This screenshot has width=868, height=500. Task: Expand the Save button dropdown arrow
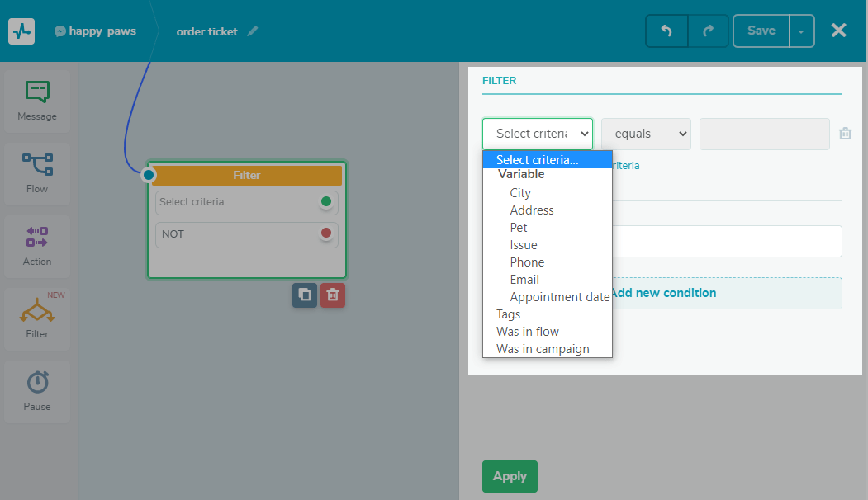click(801, 31)
